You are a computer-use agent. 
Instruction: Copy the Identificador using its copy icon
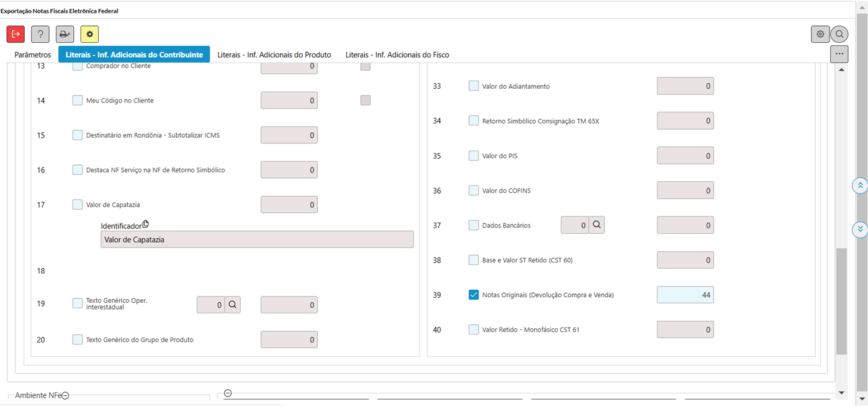[146, 225]
